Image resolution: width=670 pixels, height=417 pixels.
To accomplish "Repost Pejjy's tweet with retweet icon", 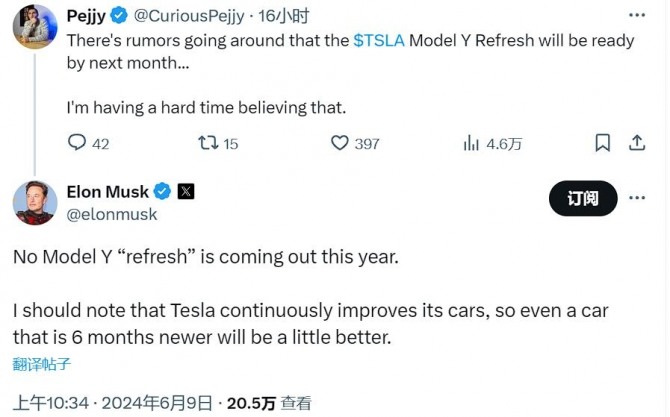I will point(208,143).
